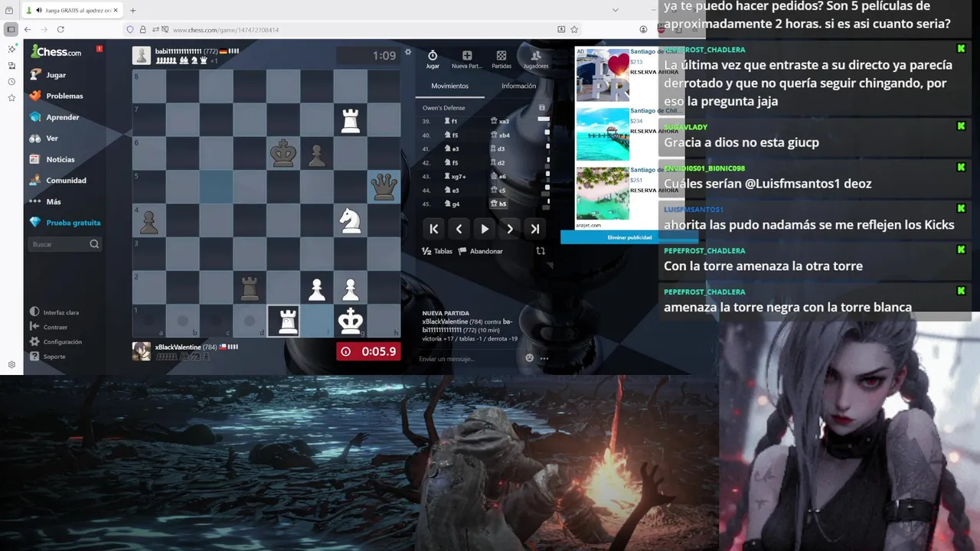Click the browser back arrow
This screenshot has width=980, height=551.
pyautogui.click(x=28, y=29)
